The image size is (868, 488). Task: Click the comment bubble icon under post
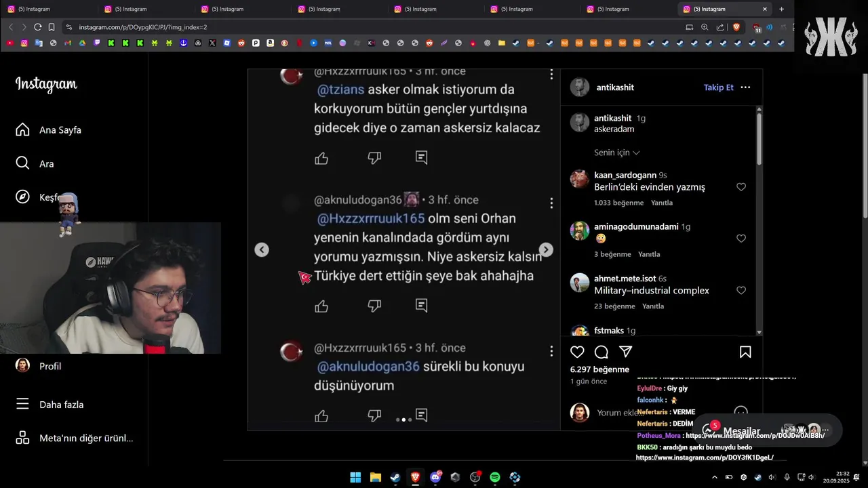point(601,352)
